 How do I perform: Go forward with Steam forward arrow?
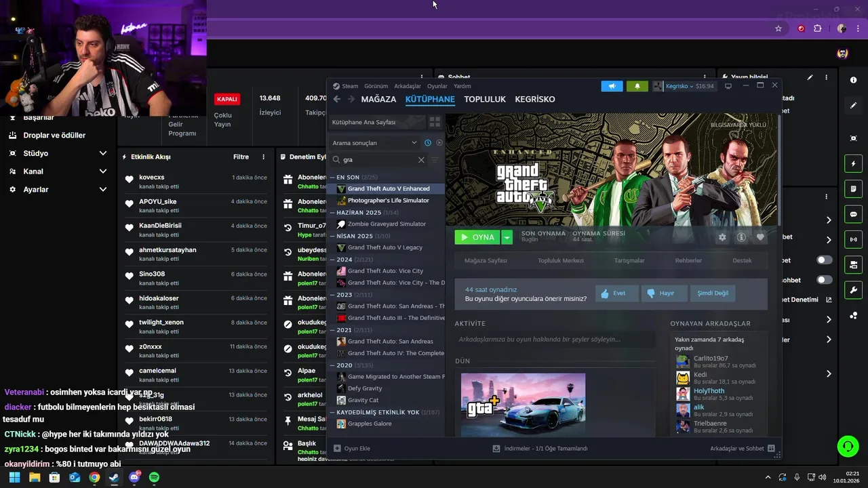tap(351, 99)
